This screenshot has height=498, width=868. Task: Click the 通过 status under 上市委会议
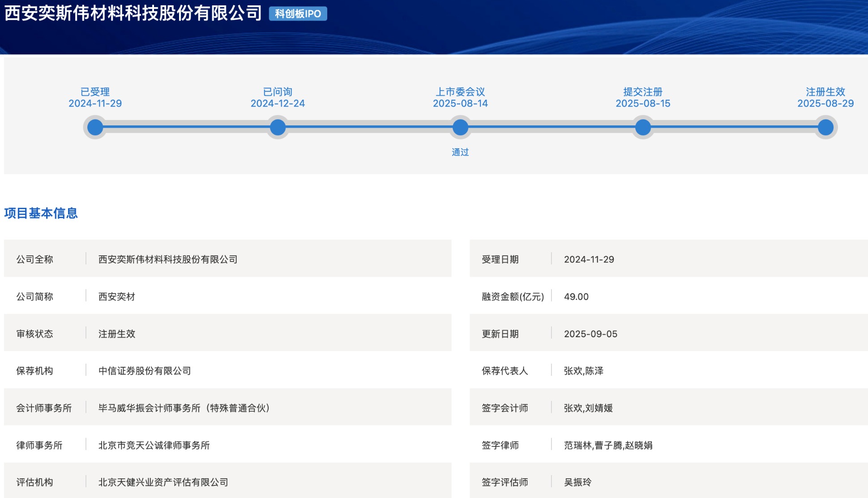[x=460, y=152]
